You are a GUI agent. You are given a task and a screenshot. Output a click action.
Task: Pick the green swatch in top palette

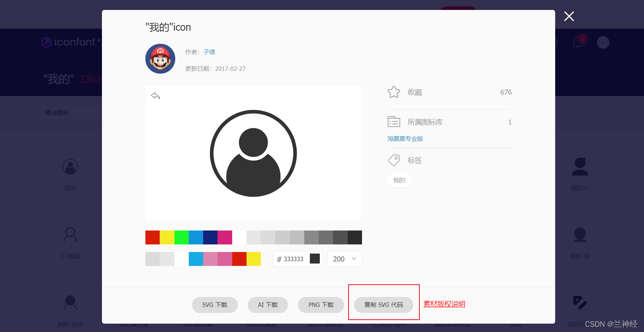(x=182, y=237)
